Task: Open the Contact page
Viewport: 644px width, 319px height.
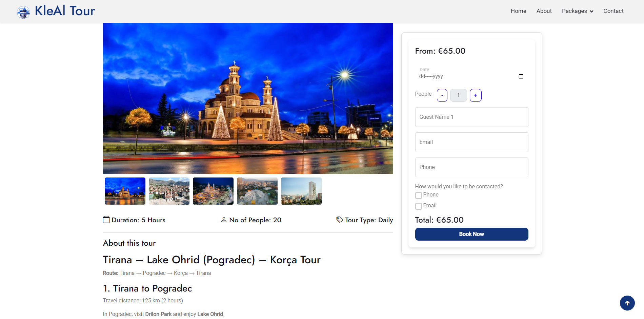Action: pyautogui.click(x=613, y=11)
